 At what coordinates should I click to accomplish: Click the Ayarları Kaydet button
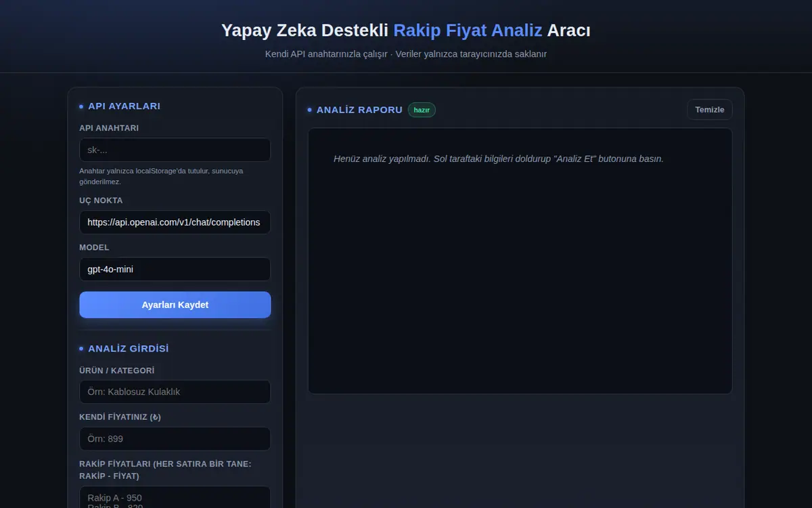pyautogui.click(x=175, y=305)
